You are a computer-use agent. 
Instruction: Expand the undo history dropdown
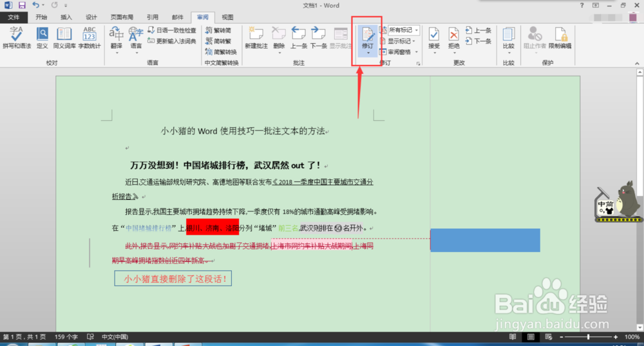[43, 5]
